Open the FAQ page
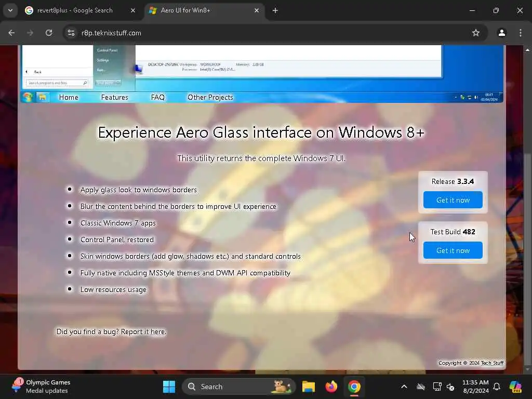Screen dimensions: 532x399 [x=158, y=97]
